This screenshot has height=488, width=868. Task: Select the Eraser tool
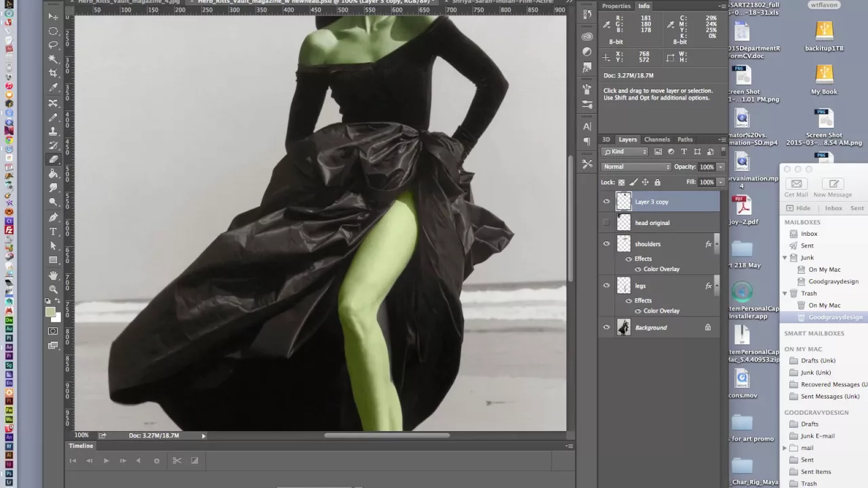[53, 160]
